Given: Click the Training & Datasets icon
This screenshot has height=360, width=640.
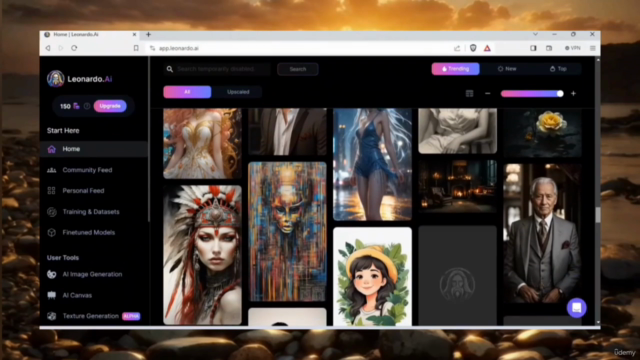Looking at the screenshot, I should (51, 211).
